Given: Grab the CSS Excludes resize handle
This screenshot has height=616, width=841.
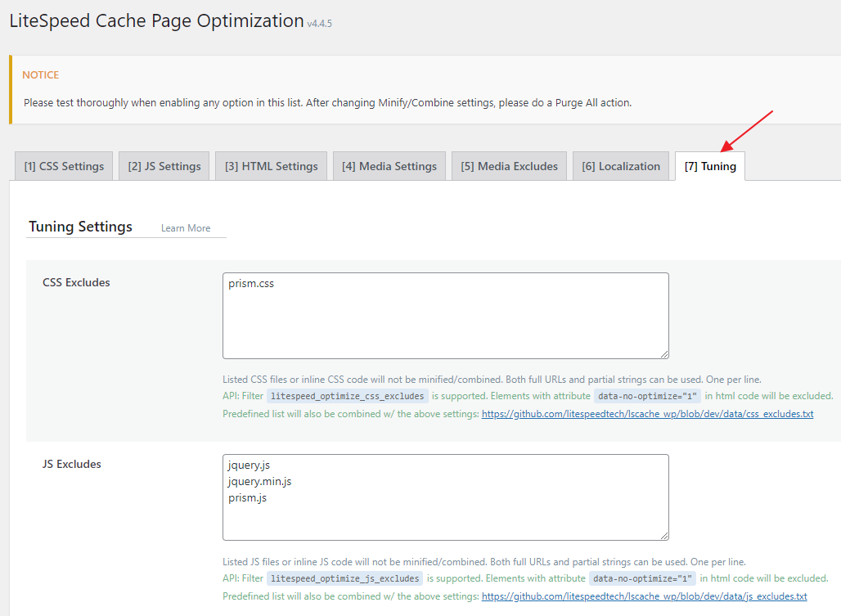Looking at the screenshot, I should point(664,354).
